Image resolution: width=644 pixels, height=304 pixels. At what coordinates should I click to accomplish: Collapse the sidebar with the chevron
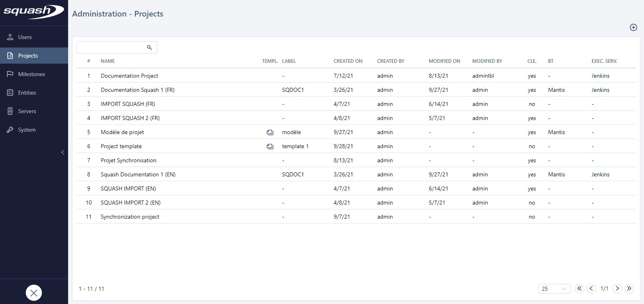(62, 152)
